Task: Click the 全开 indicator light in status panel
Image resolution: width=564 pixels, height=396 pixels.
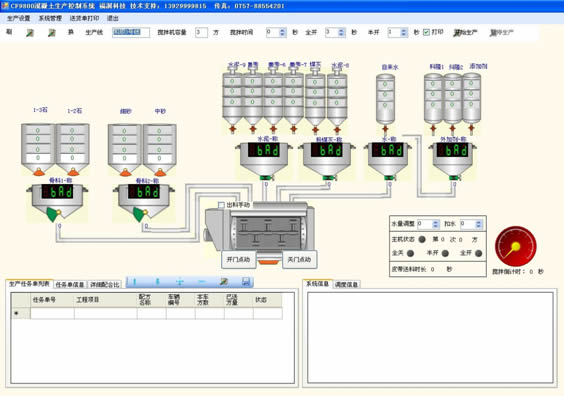Action: [x=478, y=253]
